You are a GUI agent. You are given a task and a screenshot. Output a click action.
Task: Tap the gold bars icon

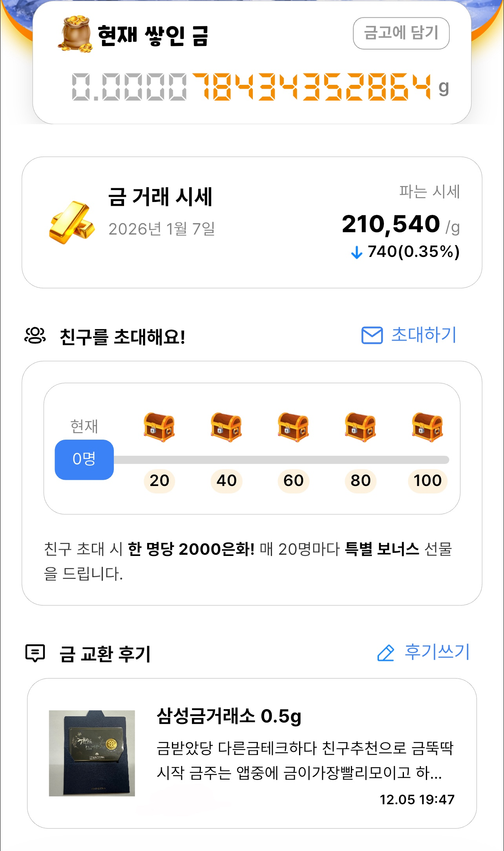(x=71, y=222)
